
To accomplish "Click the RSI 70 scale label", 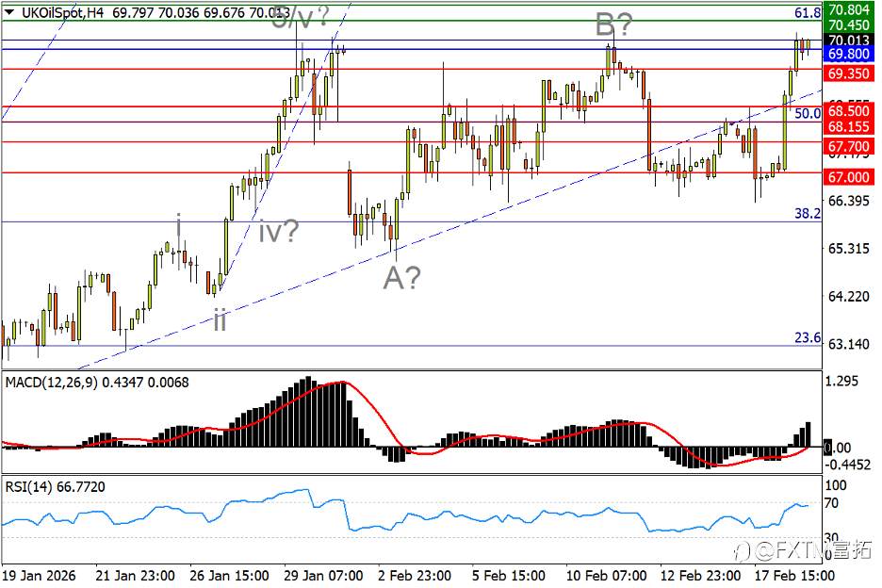I will (x=831, y=503).
